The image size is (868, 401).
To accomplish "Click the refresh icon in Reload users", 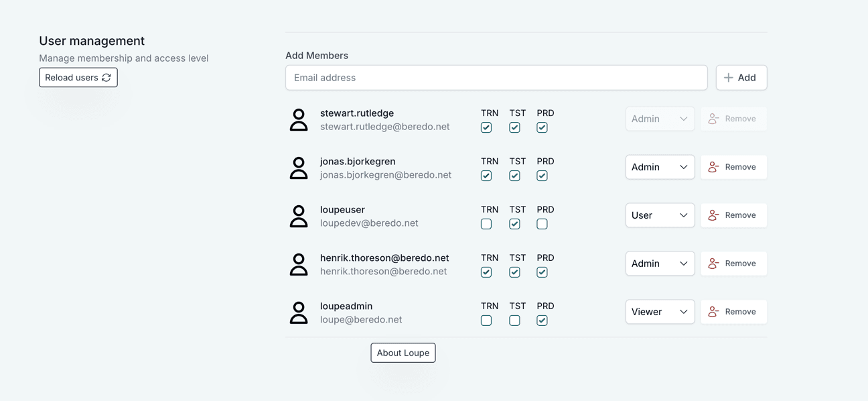I will [x=106, y=78].
